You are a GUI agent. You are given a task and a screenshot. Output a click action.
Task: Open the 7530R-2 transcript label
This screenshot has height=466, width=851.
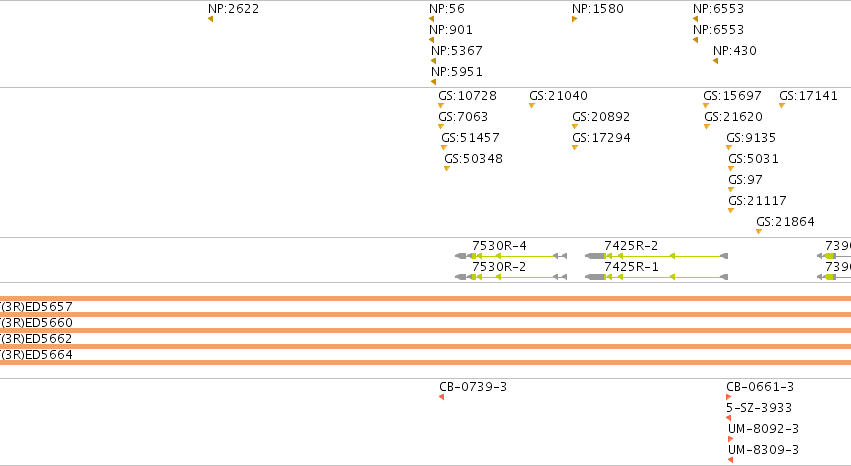[499, 267]
